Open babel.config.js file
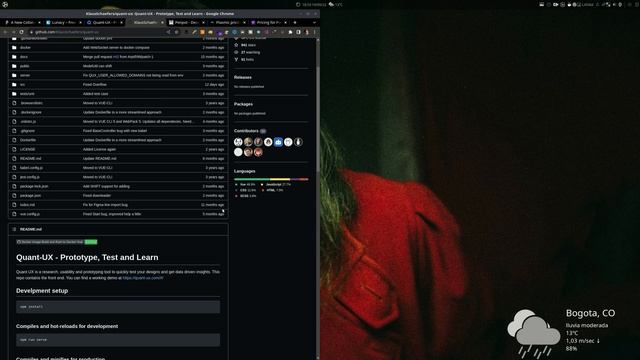Image resolution: width=640 pixels, height=360 pixels. [x=31, y=168]
